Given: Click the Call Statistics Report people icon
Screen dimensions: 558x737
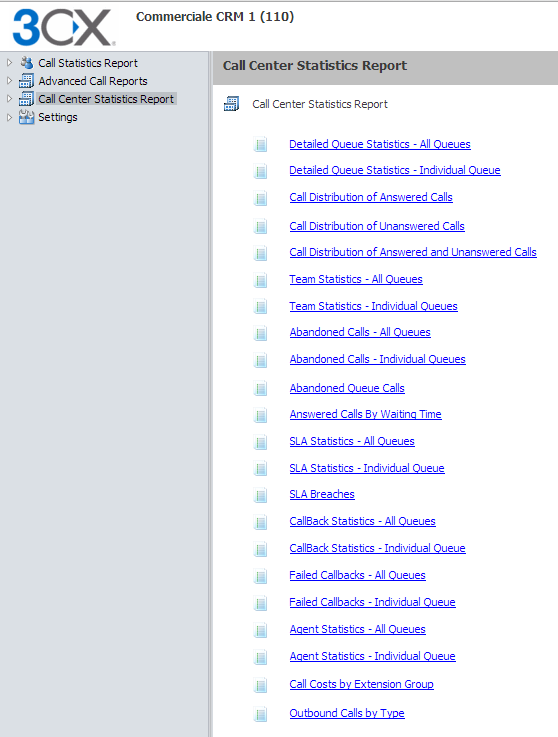Looking at the screenshot, I should [26, 63].
